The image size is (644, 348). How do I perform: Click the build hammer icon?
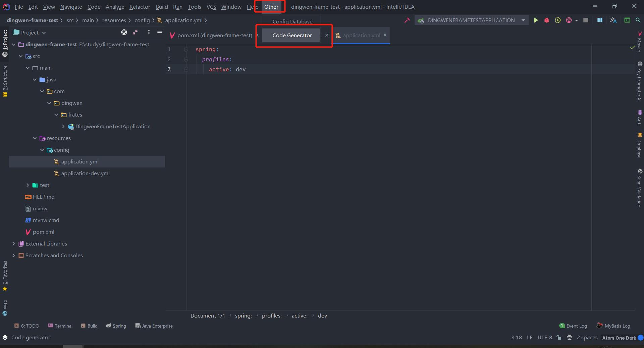pyautogui.click(x=407, y=20)
